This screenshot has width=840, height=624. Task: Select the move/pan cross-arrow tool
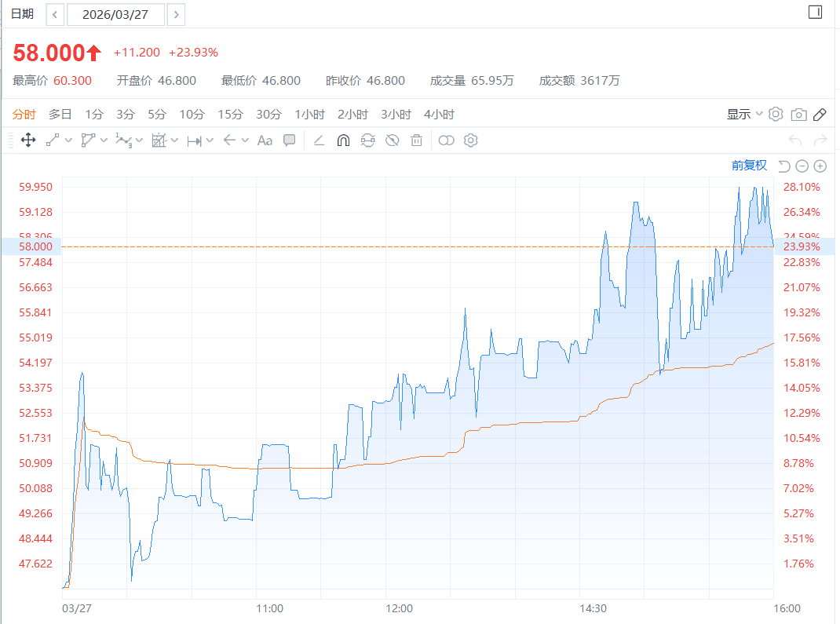tap(27, 140)
